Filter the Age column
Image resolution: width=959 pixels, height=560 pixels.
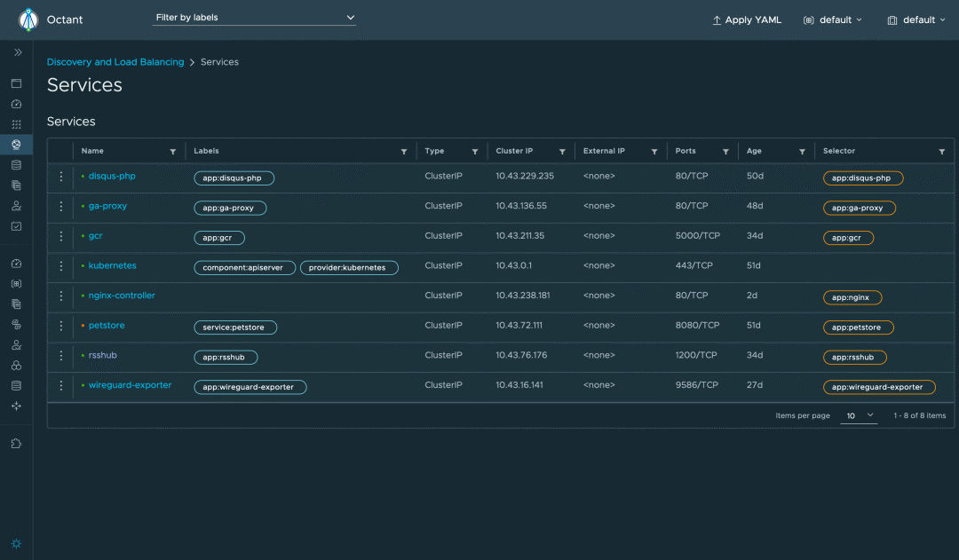click(x=802, y=152)
